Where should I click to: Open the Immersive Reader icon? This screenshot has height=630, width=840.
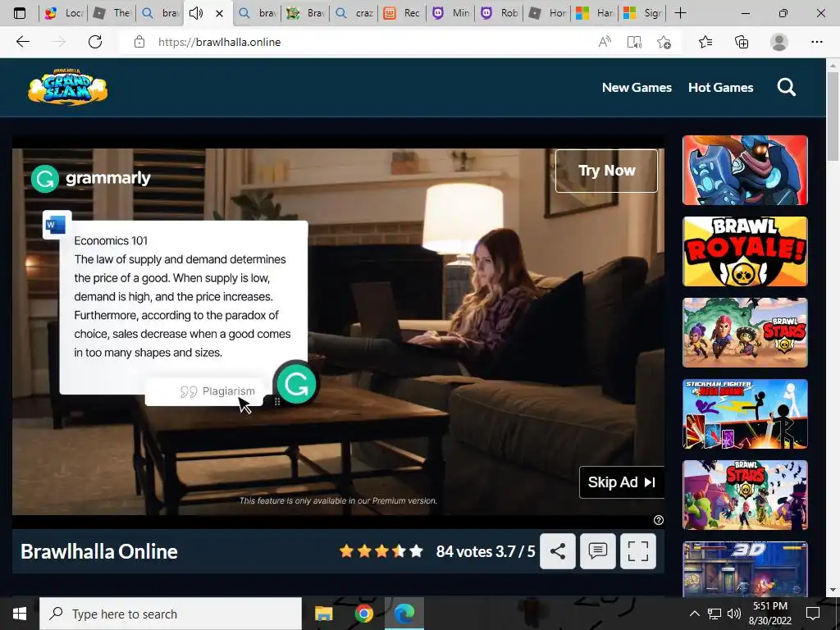[634, 42]
